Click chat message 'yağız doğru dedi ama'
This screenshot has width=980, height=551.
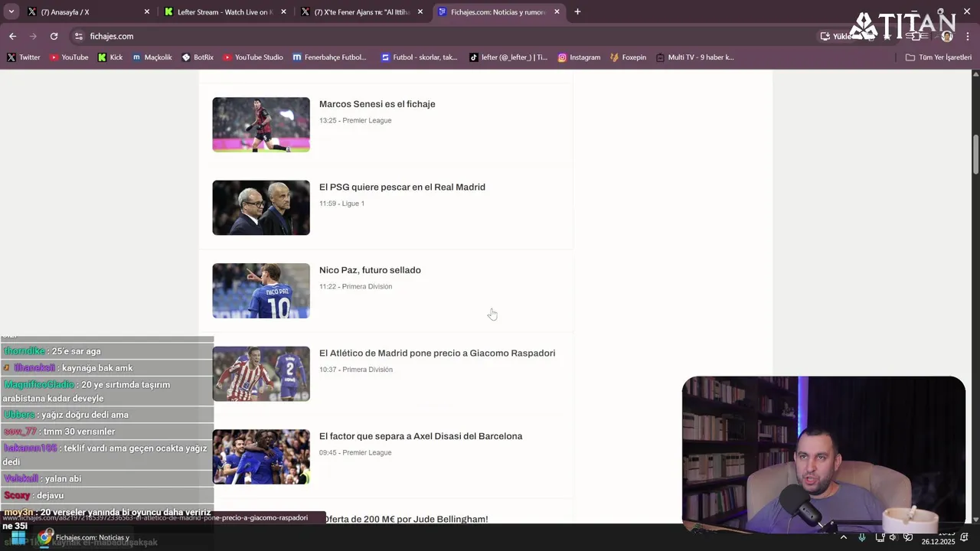pyautogui.click(x=85, y=415)
